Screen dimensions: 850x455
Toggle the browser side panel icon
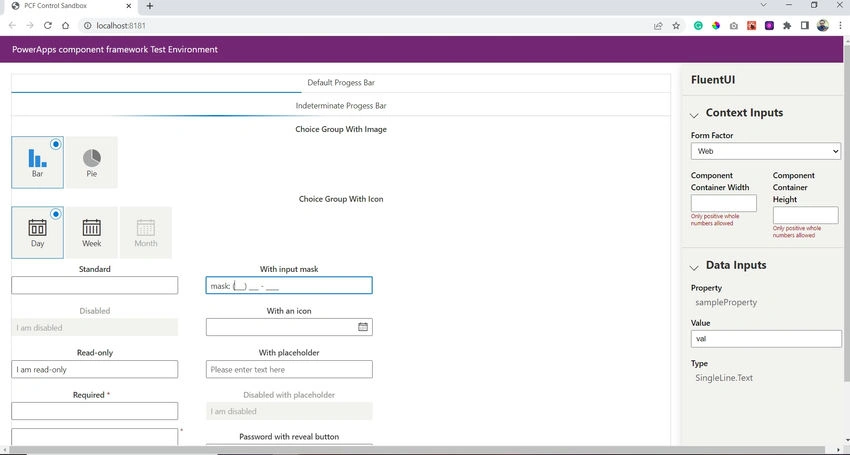805,25
